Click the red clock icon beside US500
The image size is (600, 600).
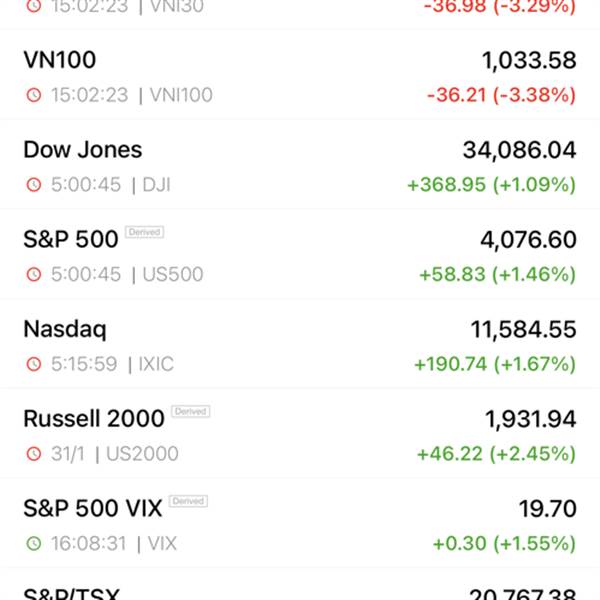pos(34,274)
